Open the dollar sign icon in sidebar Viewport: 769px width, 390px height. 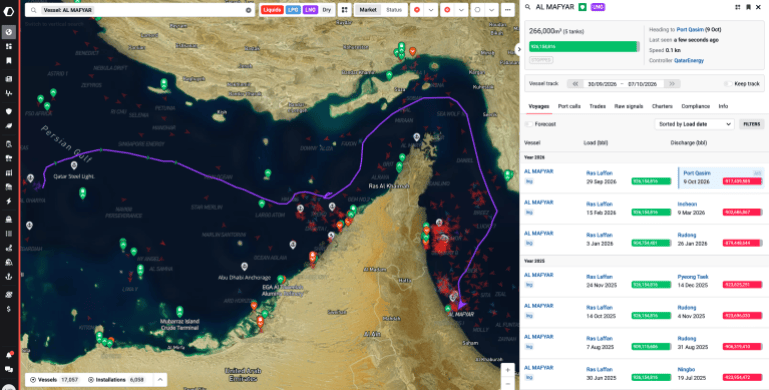point(8,309)
